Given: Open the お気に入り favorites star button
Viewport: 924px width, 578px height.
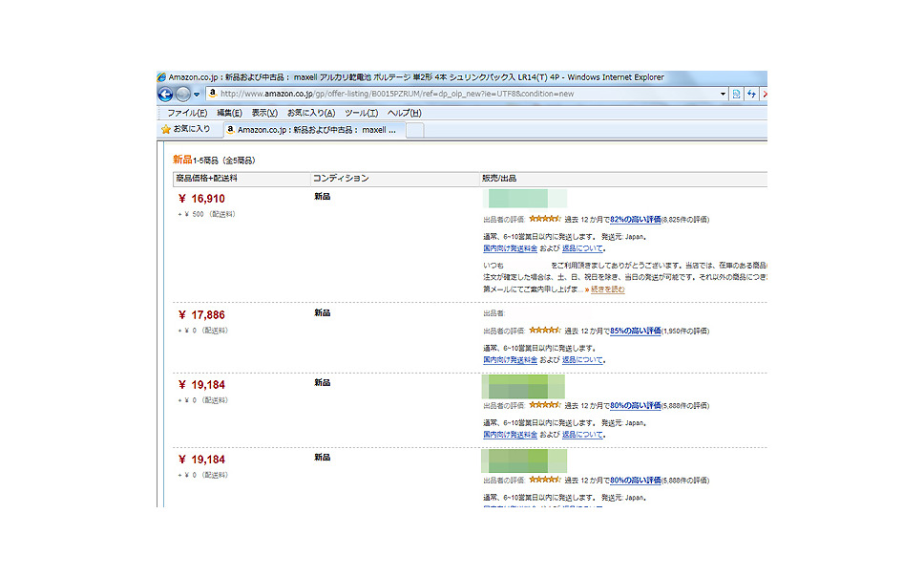Looking at the screenshot, I should (x=185, y=129).
